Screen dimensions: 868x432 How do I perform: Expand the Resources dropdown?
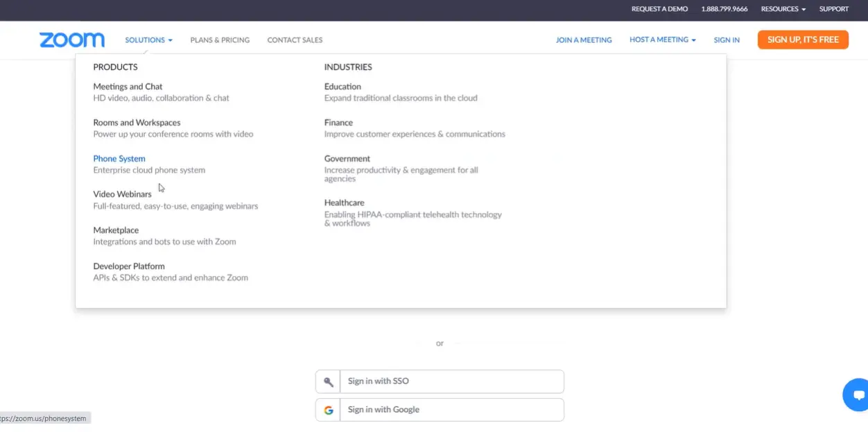point(783,9)
